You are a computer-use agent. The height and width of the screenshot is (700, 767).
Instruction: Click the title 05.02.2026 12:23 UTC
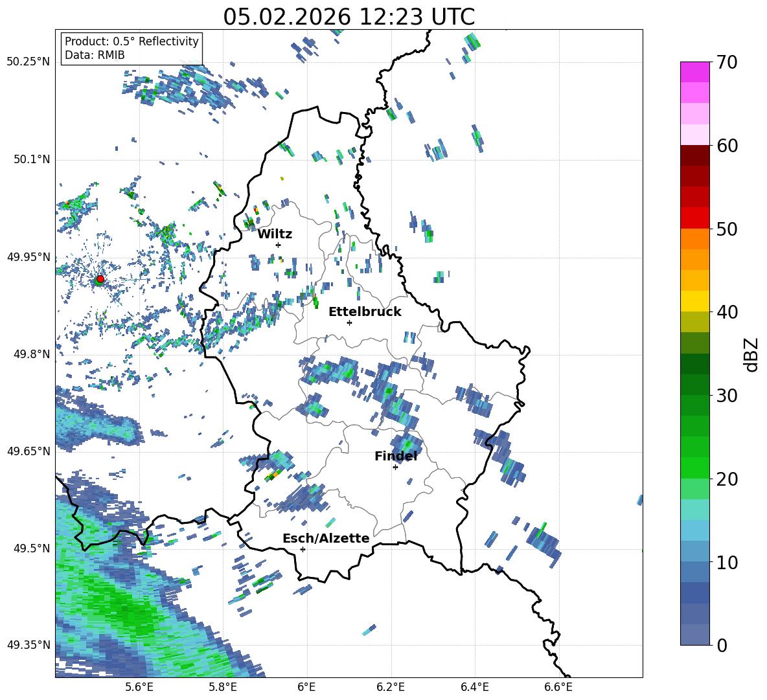pyautogui.click(x=349, y=17)
